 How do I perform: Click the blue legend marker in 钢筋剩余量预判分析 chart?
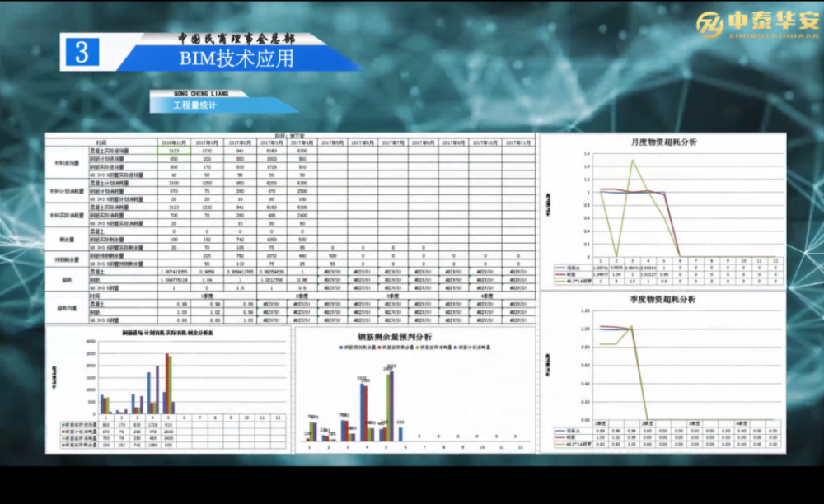pyautogui.click(x=342, y=348)
